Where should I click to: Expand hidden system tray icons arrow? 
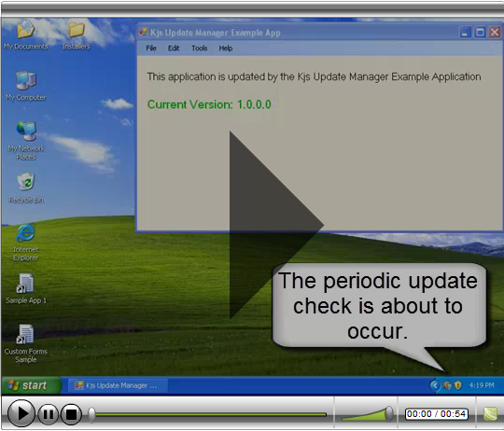coord(435,385)
